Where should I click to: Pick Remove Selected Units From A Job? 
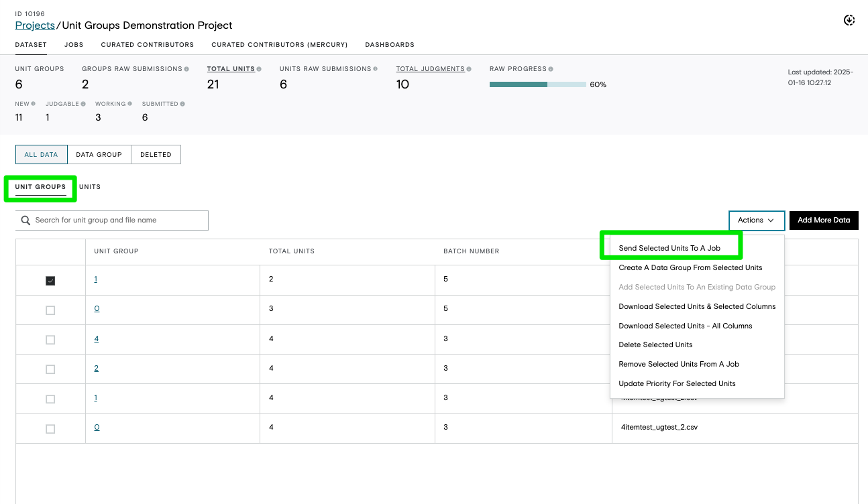tap(679, 364)
